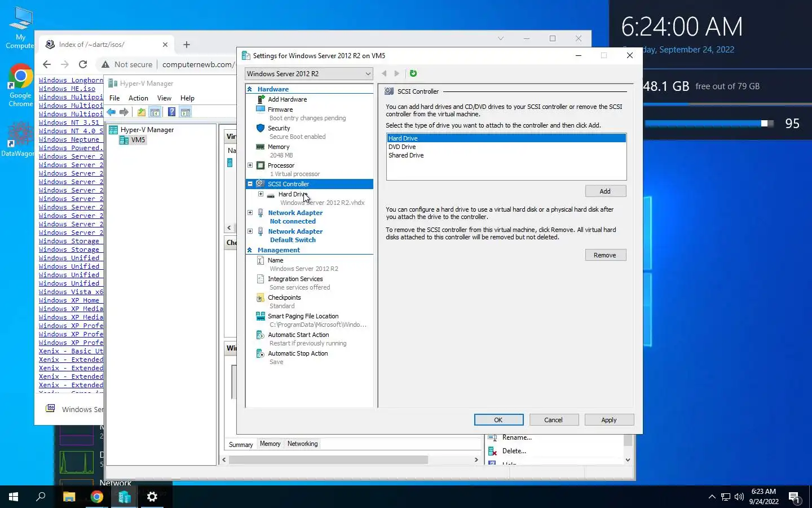Open the Name management setting

[275, 260]
